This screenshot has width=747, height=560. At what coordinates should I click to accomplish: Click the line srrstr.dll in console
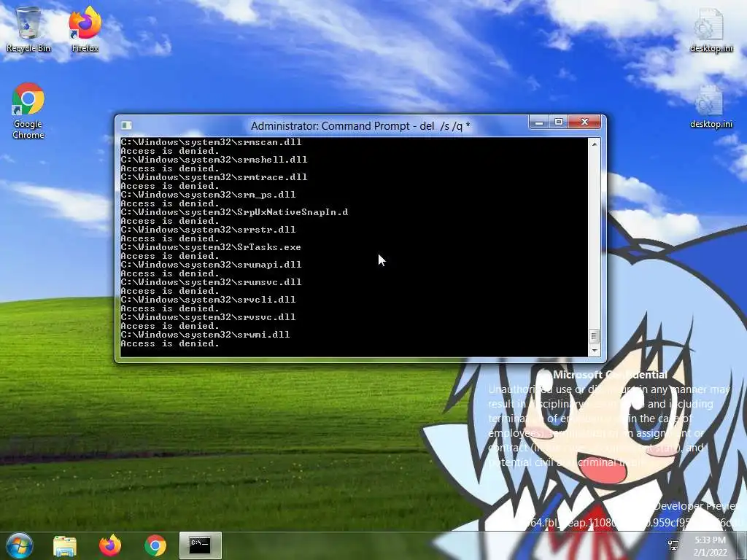click(208, 230)
